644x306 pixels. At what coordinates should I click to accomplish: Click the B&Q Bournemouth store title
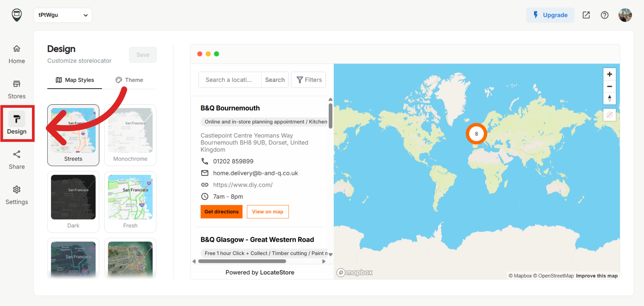pos(230,108)
